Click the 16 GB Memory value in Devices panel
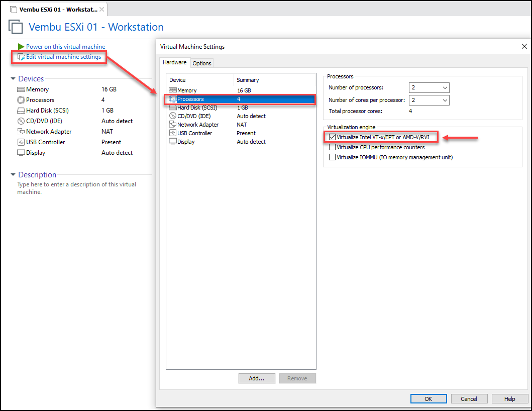This screenshot has height=411, width=532. coord(109,89)
